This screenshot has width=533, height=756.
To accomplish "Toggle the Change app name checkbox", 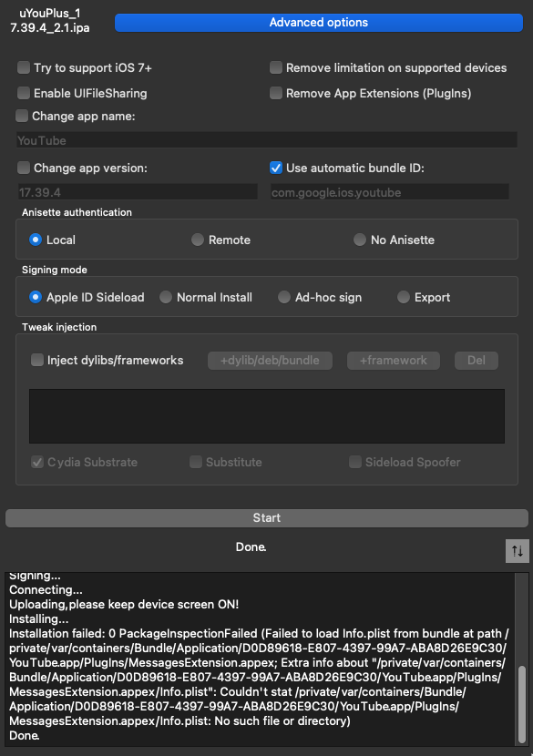I will coord(22,116).
